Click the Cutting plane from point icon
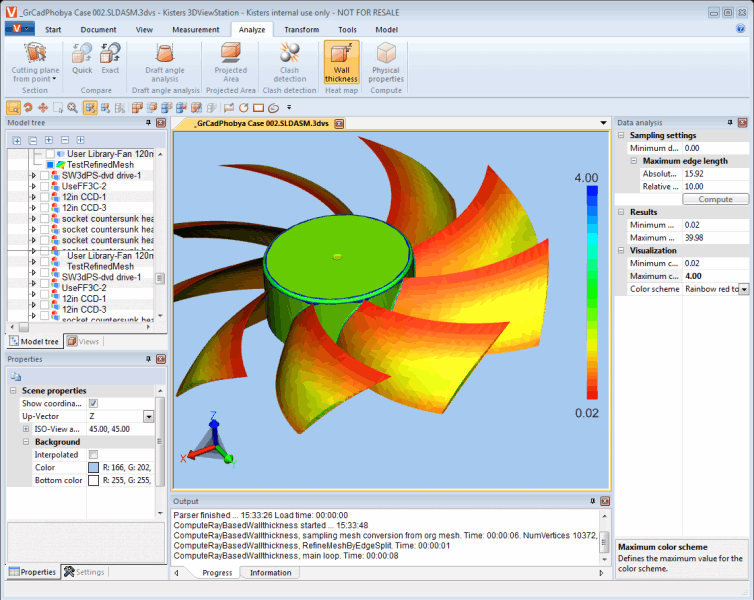Image resolution: width=754 pixels, height=600 pixels. click(x=35, y=53)
